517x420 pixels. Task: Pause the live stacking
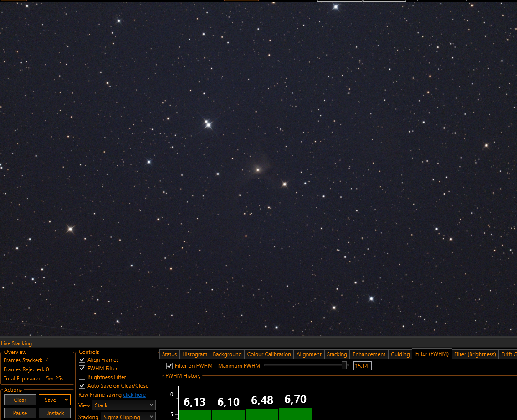(x=20, y=413)
